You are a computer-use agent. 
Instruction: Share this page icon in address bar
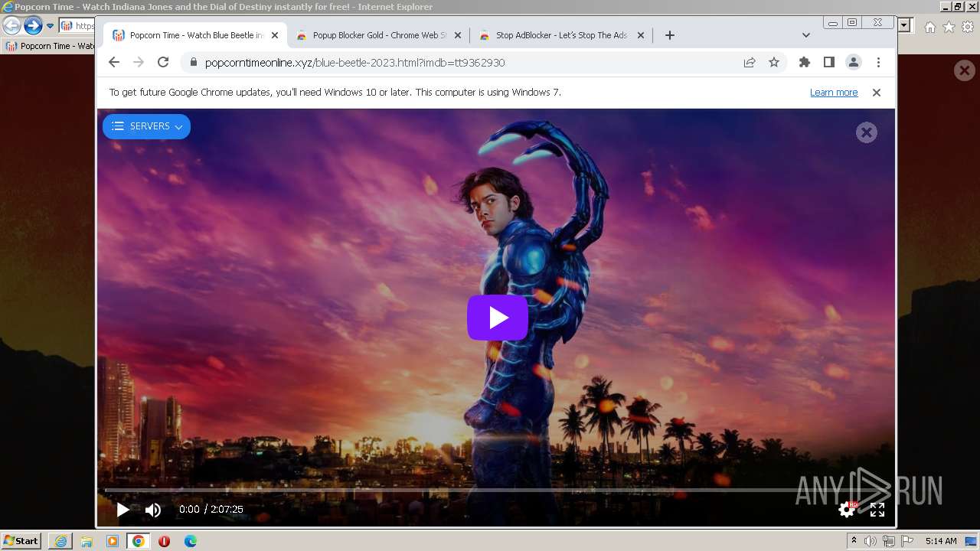click(x=750, y=63)
